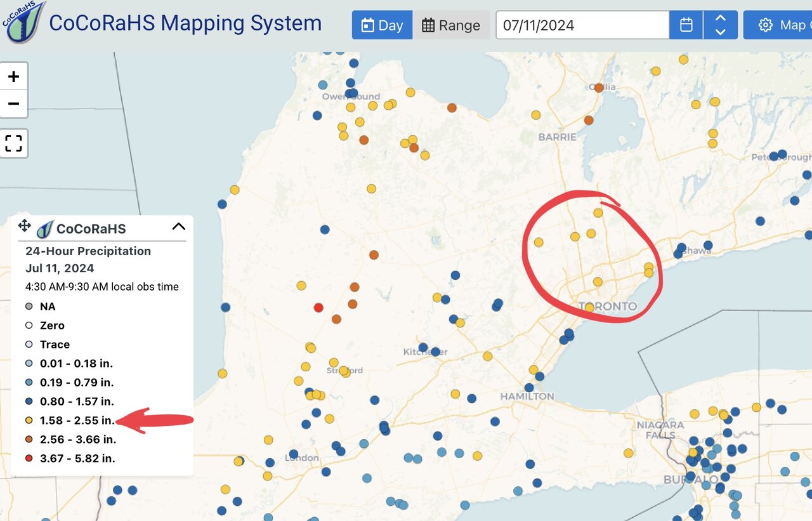The image size is (812, 521).
Task: Click the BARRIE city label
Action: [x=558, y=137]
